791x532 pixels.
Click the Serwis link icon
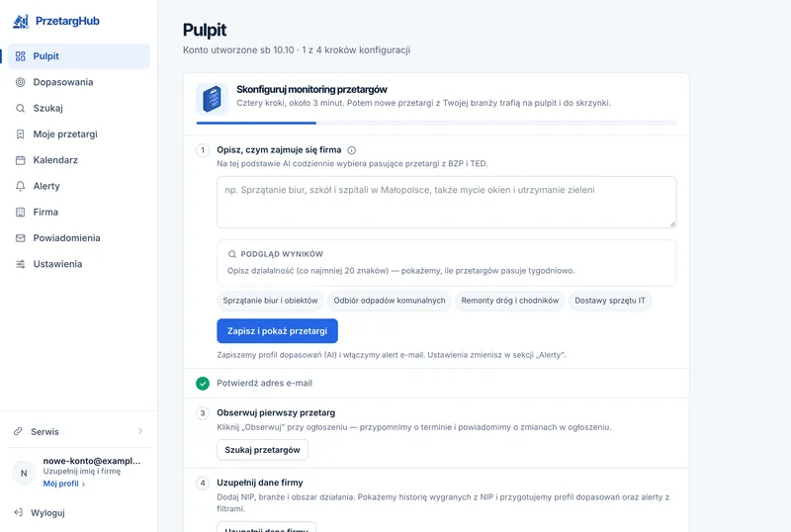point(18,431)
